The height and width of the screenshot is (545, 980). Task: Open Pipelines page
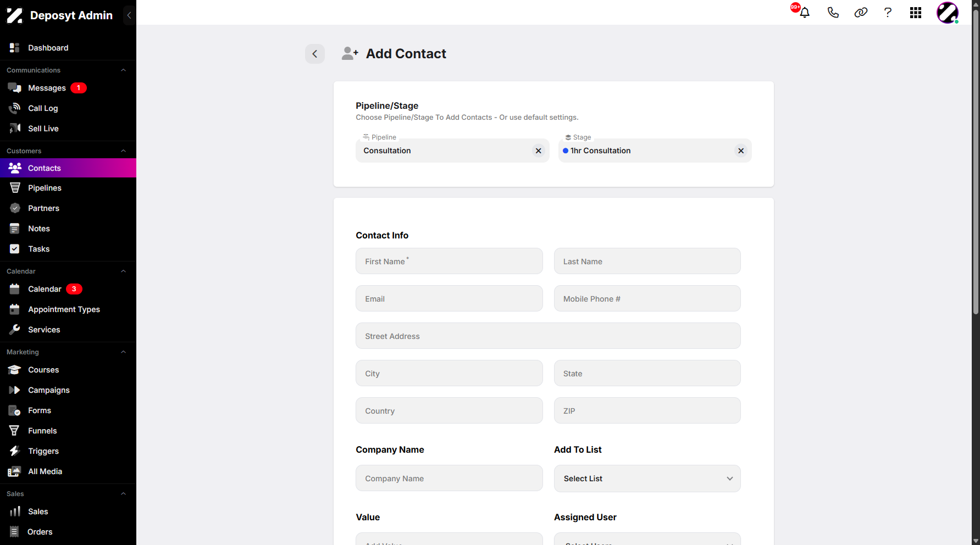[x=68, y=188]
